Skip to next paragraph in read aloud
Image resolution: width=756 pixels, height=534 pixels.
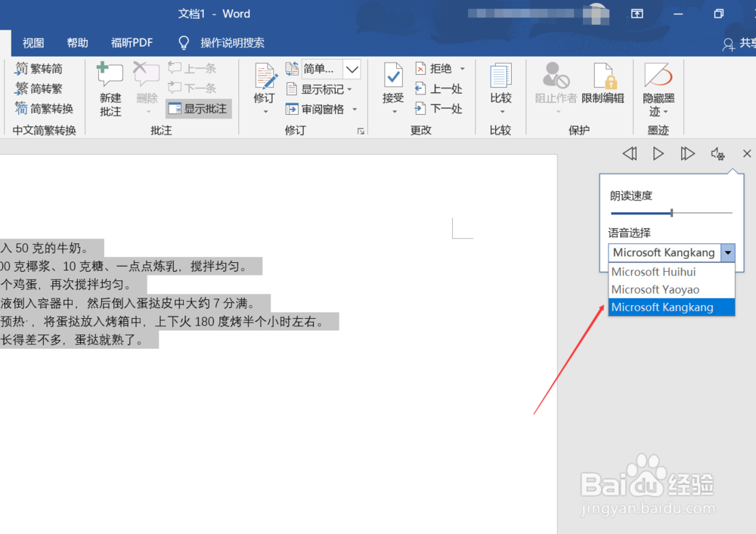coord(687,153)
